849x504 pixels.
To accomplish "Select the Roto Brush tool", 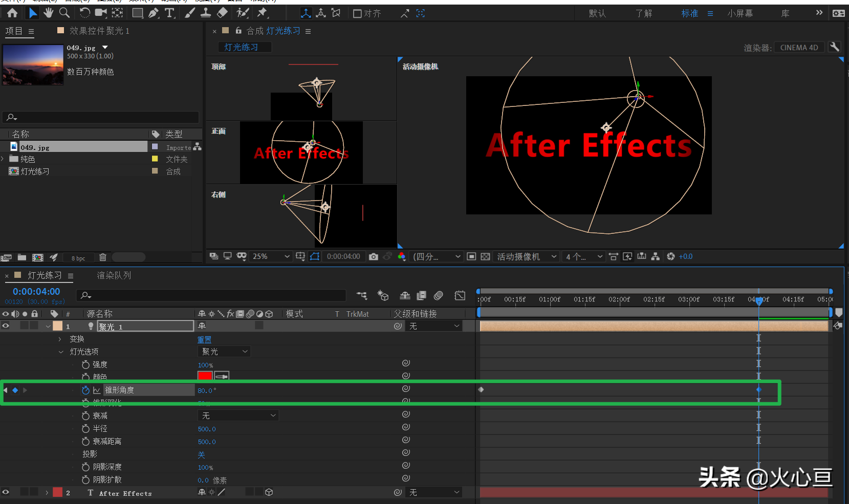I will tap(243, 13).
